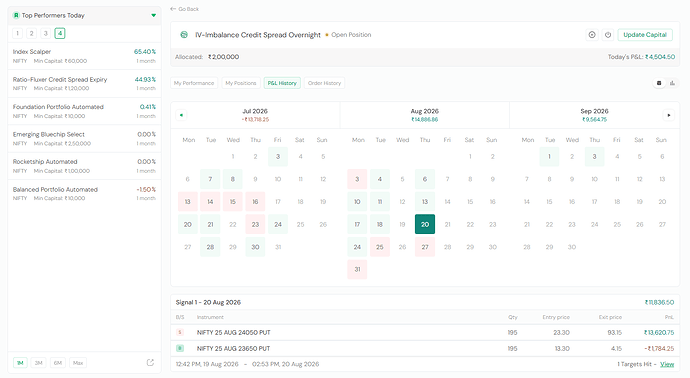The height and width of the screenshot is (378, 690).
Task: Select 6 August in the calendar
Action: [425, 179]
